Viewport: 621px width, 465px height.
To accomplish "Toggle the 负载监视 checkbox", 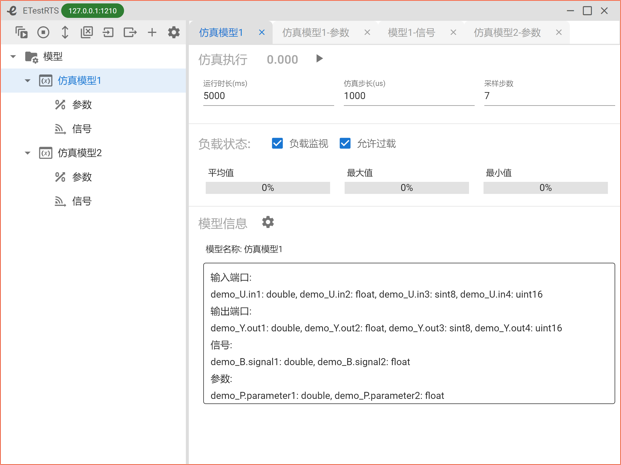I will pos(277,143).
